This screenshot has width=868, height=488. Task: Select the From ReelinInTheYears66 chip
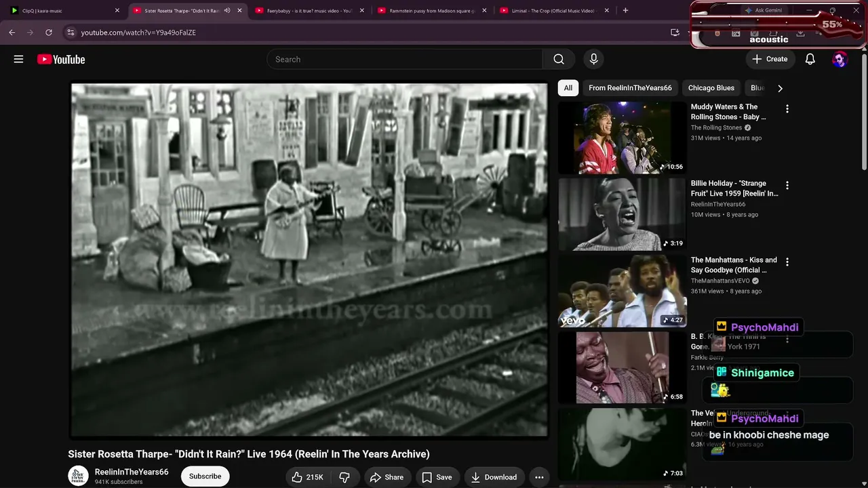pyautogui.click(x=630, y=88)
